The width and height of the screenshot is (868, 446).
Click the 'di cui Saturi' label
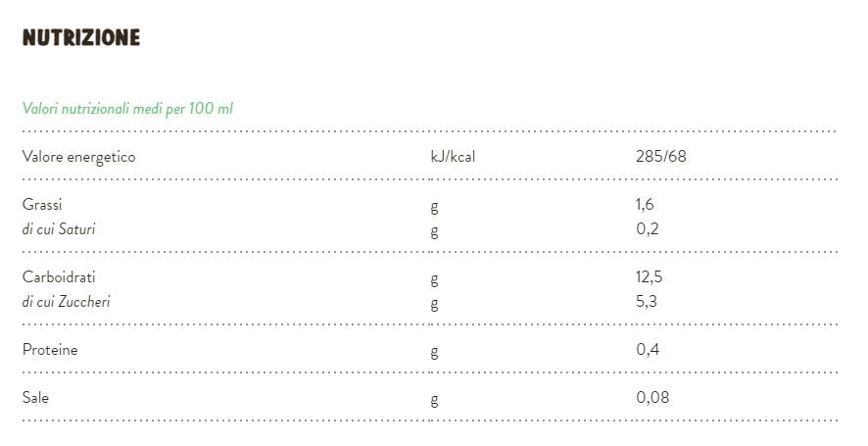click(x=59, y=229)
